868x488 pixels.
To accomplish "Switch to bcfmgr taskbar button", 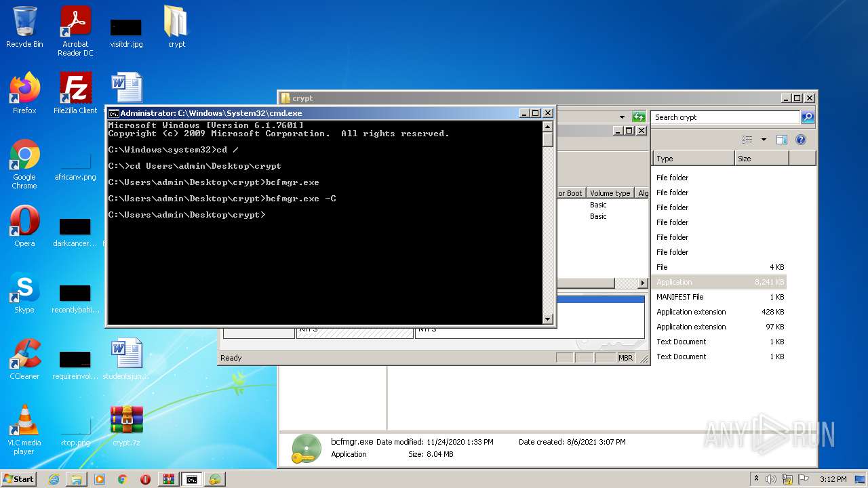I will point(215,479).
